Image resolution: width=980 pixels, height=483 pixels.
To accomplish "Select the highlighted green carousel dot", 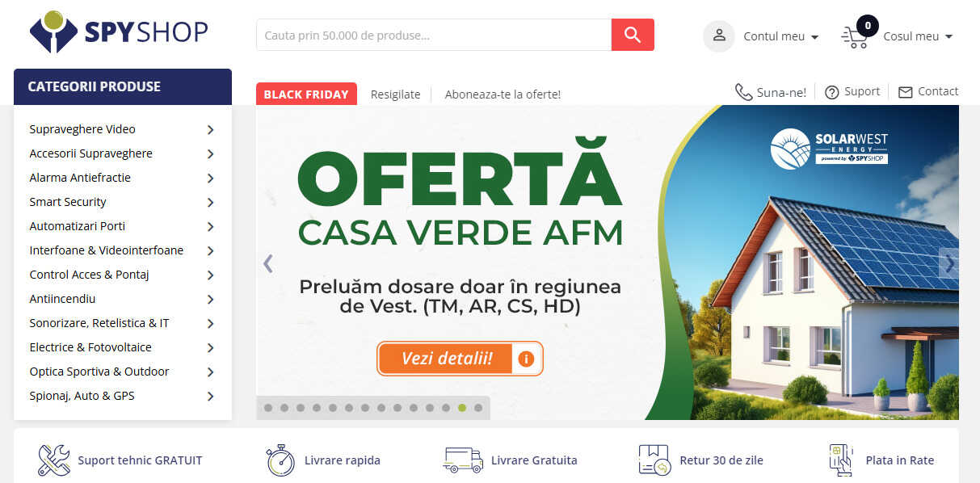I will pyautogui.click(x=462, y=408).
